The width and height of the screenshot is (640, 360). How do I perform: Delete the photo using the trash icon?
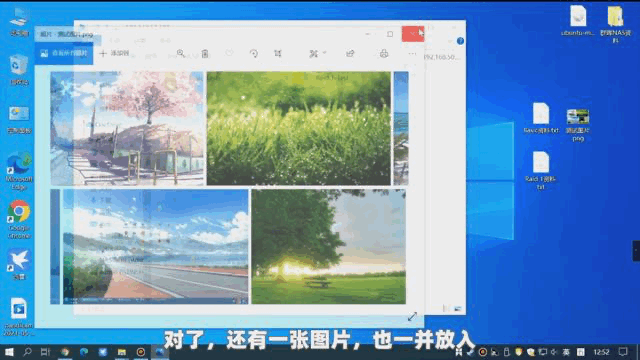pyautogui.click(x=205, y=53)
